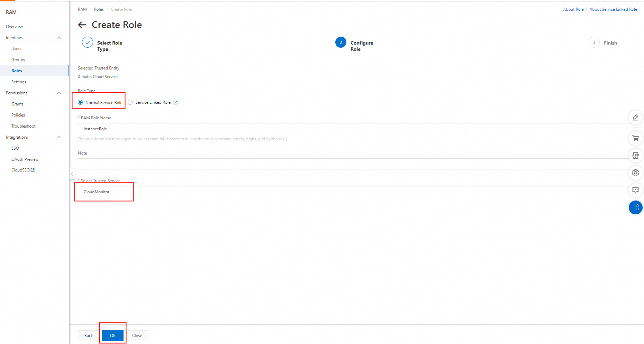Click the Integrations section label
This screenshot has width=644, height=344.
[x=17, y=137]
